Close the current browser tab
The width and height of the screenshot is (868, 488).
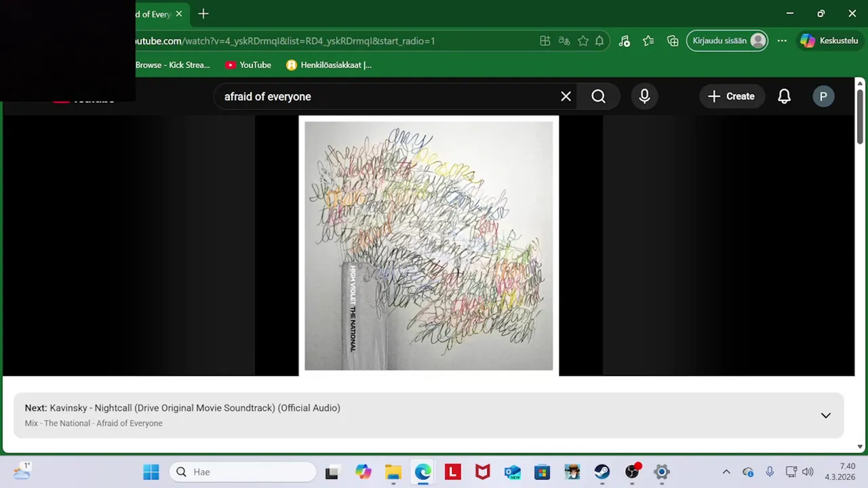[x=179, y=14]
